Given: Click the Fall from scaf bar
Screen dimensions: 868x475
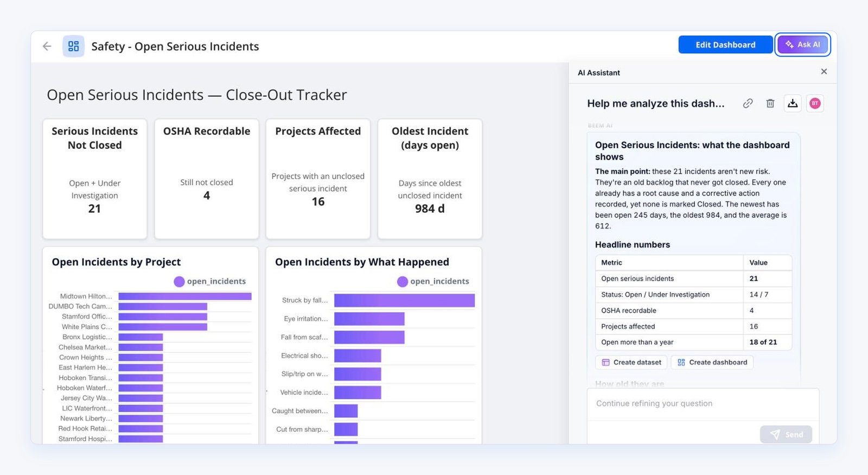Looking at the screenshot, I should pyautogui.click(x=369, y=337).
